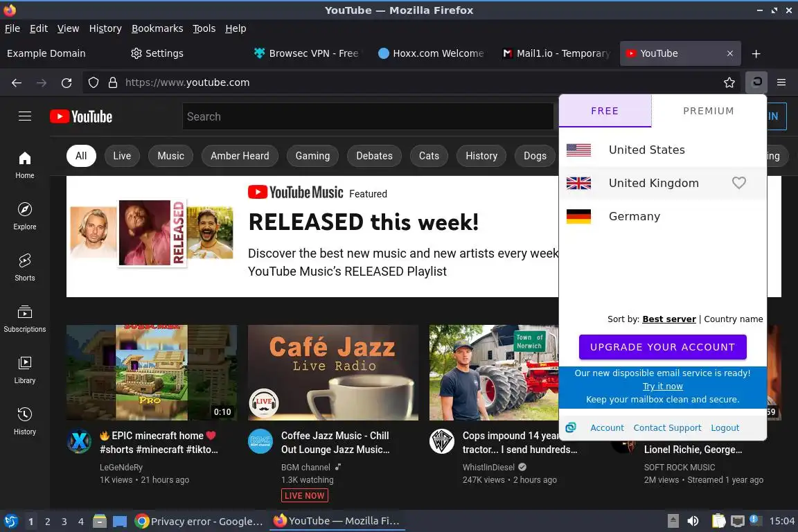Favorite United Kingdom with the heart icon
The width and height of the screenshot is (798, 532).
[739, 183]
